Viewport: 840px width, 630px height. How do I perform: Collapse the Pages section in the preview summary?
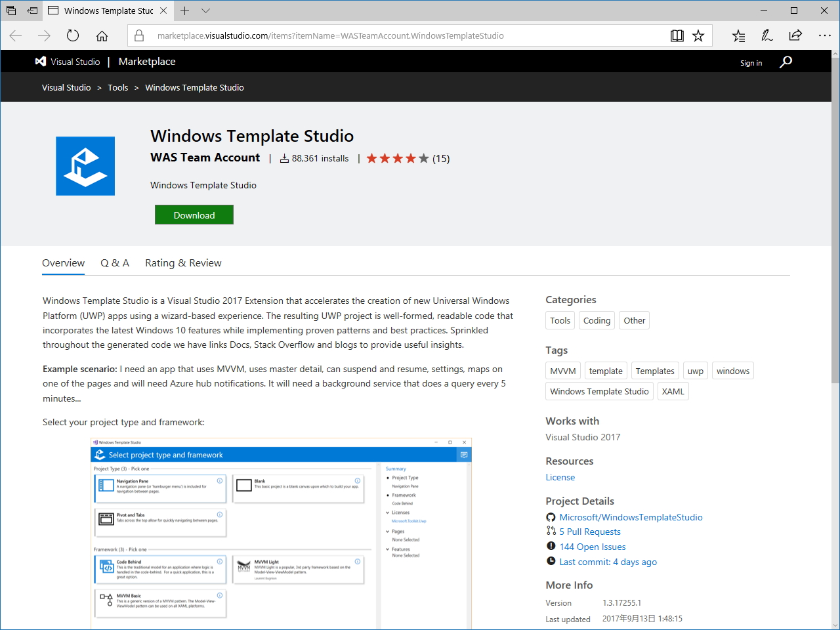pyautogui.click(x=387, y=530)
